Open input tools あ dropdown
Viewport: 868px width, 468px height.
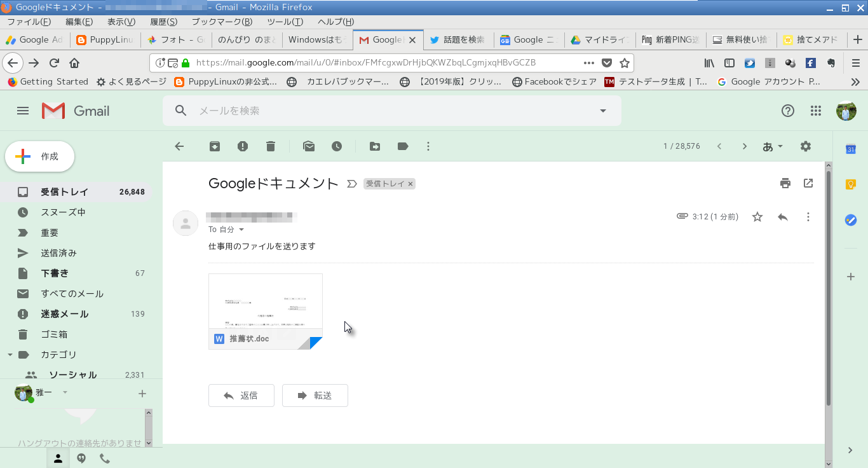[x=773, y=146]
